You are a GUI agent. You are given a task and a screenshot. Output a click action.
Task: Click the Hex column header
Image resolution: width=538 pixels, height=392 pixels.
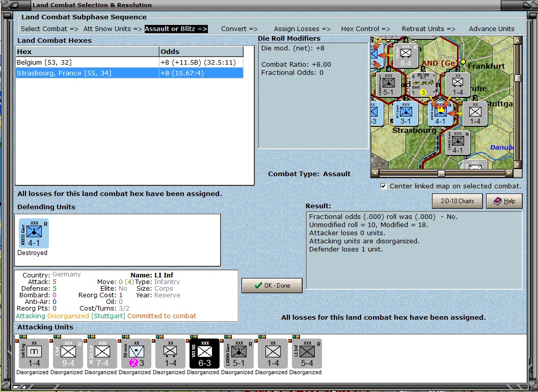(87, 52)
